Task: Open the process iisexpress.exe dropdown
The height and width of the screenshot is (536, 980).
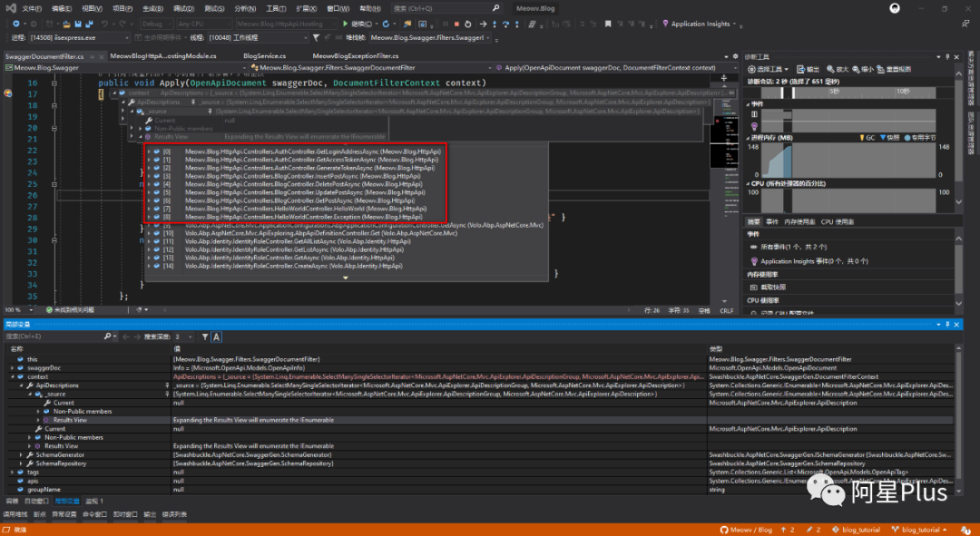Action: pos(79,37)
